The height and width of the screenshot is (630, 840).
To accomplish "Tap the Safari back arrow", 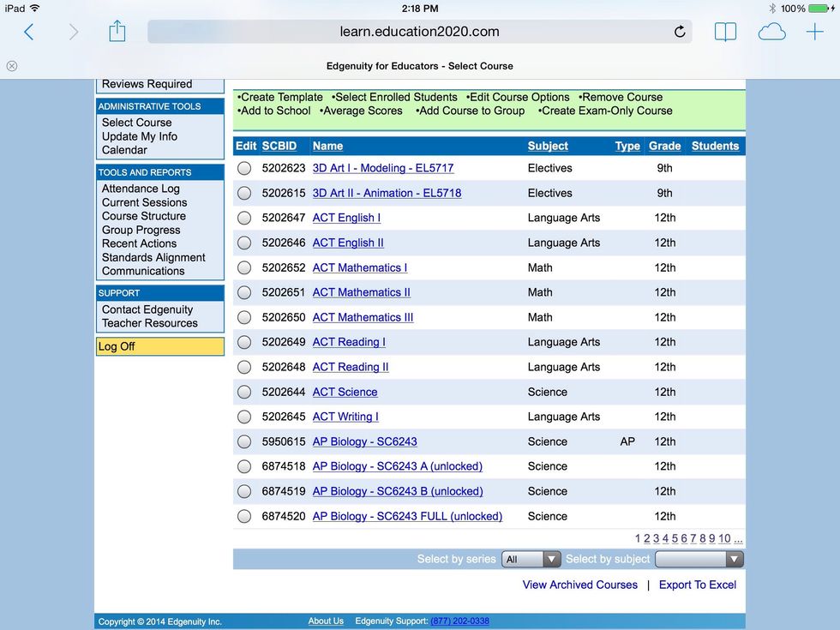I will [29, 32].
